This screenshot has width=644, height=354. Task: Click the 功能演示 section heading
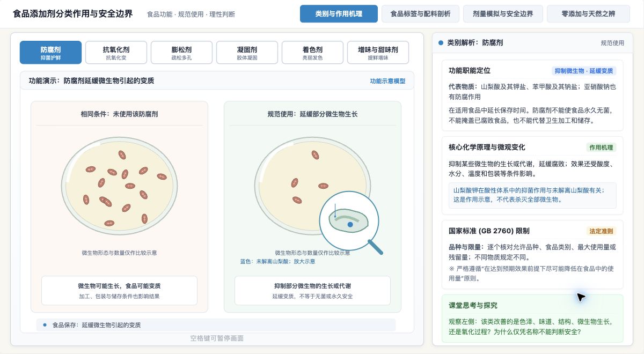point(91,81)
